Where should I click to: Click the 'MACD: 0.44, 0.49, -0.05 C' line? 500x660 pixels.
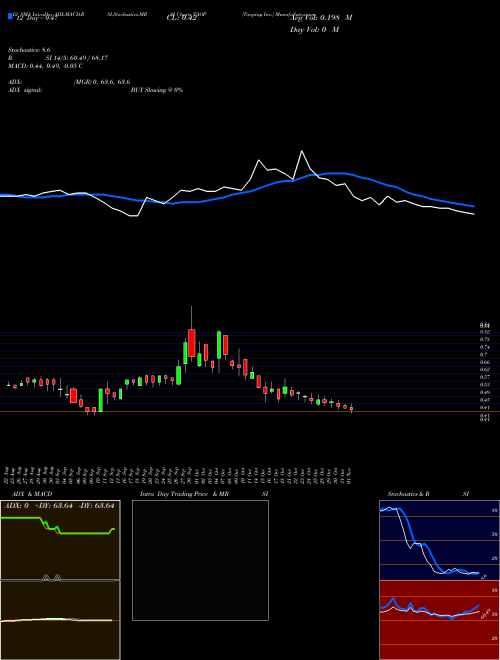click(x=45, y=66)
